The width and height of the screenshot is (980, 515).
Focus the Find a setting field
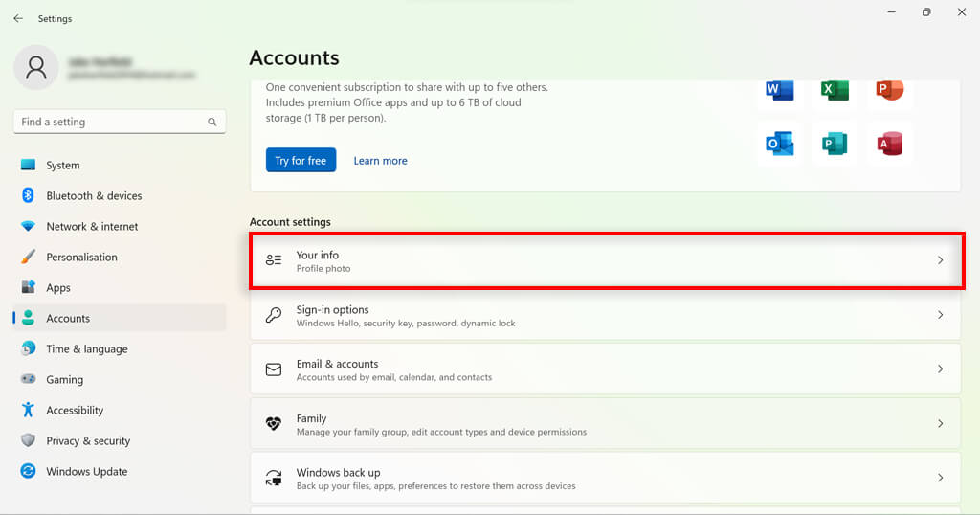tap(110, 123)
